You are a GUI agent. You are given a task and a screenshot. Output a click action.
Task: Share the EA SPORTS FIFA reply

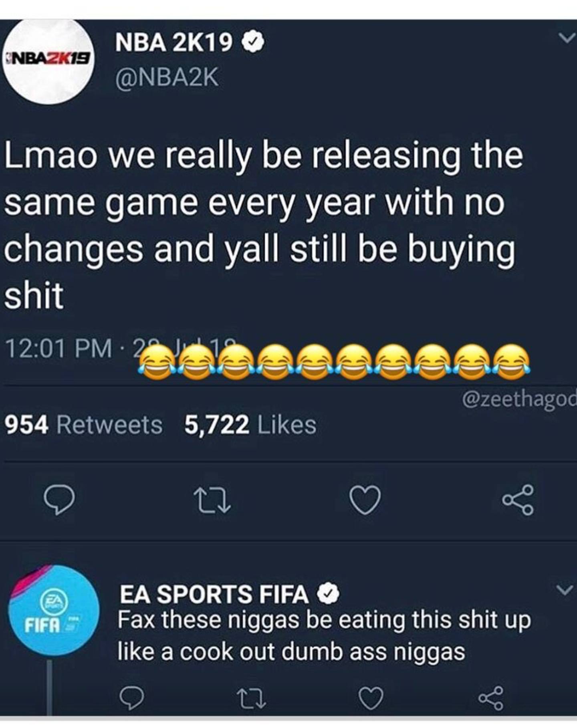491,698
